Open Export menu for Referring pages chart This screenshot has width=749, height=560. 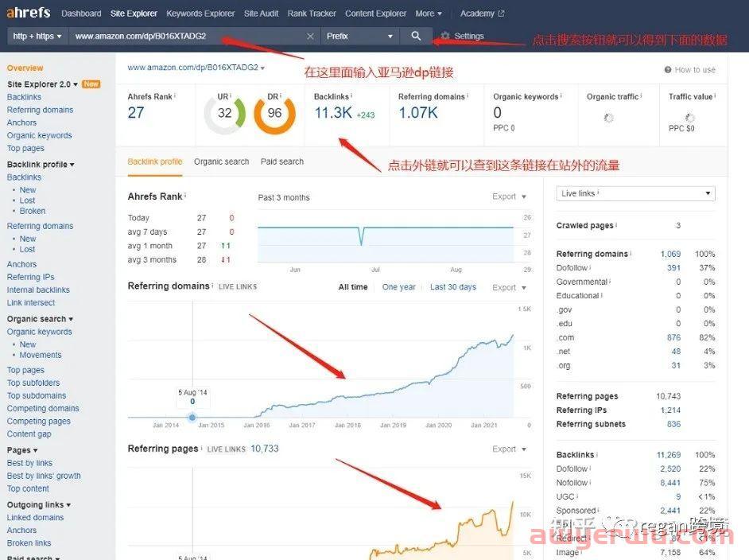(509, 449)
